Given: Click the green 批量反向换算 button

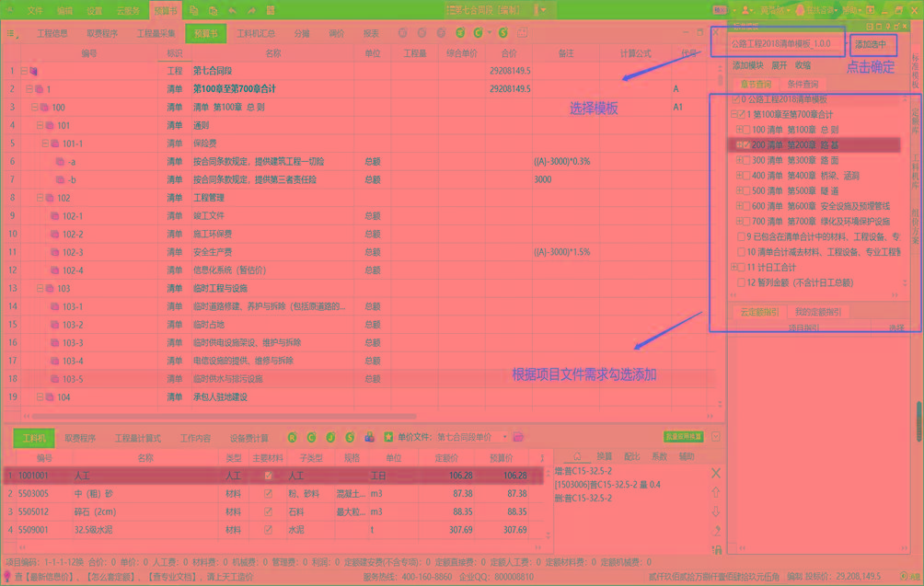Looking at the screenshot, I should click(x=684, y=436).
